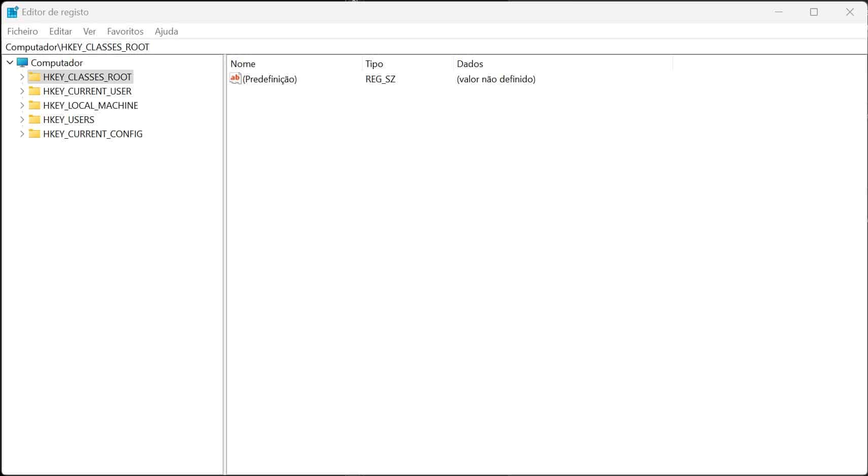Sort by the Dados column header
Screen dimensions: 868x476
(563, 64)
